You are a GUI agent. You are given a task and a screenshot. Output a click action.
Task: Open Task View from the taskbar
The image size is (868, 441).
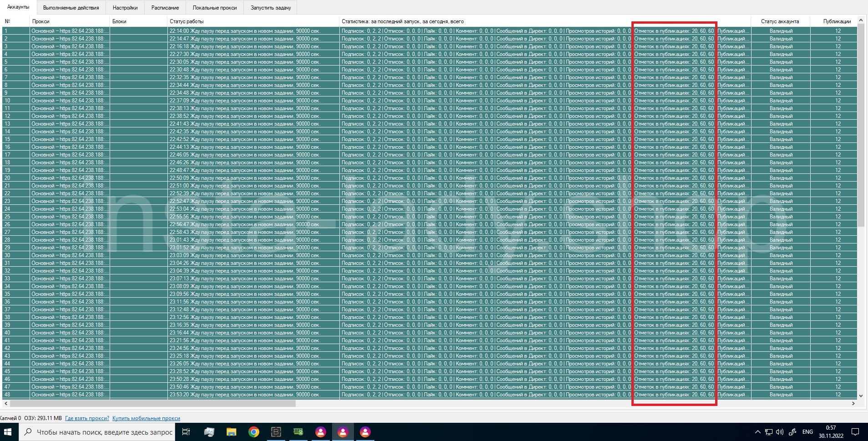point(186,432)
